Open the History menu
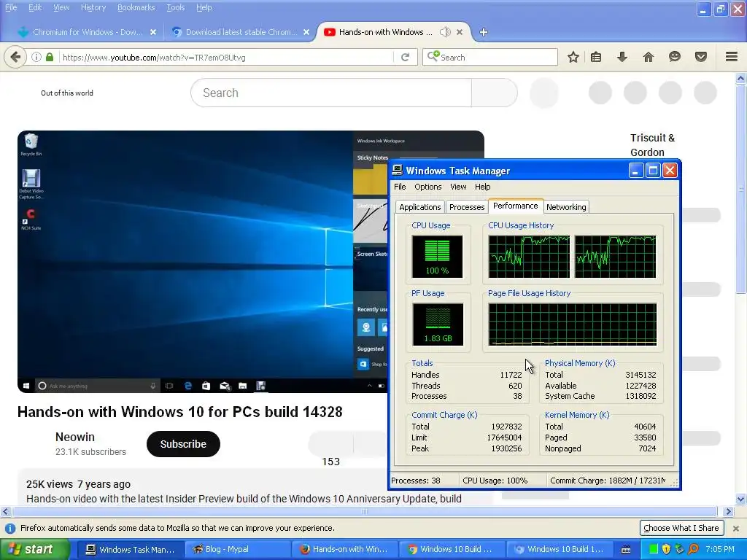Screen dimensions: 747x560 point(93,7)
